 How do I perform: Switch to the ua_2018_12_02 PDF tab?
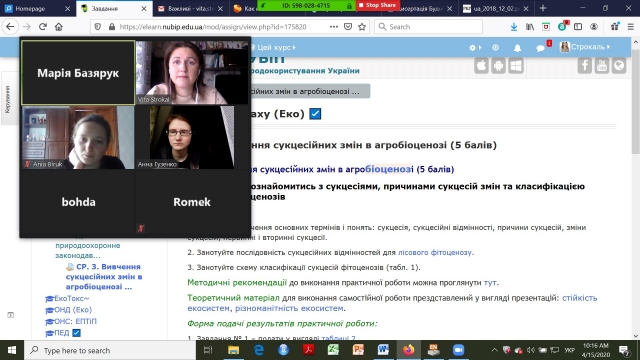point(496,8)
